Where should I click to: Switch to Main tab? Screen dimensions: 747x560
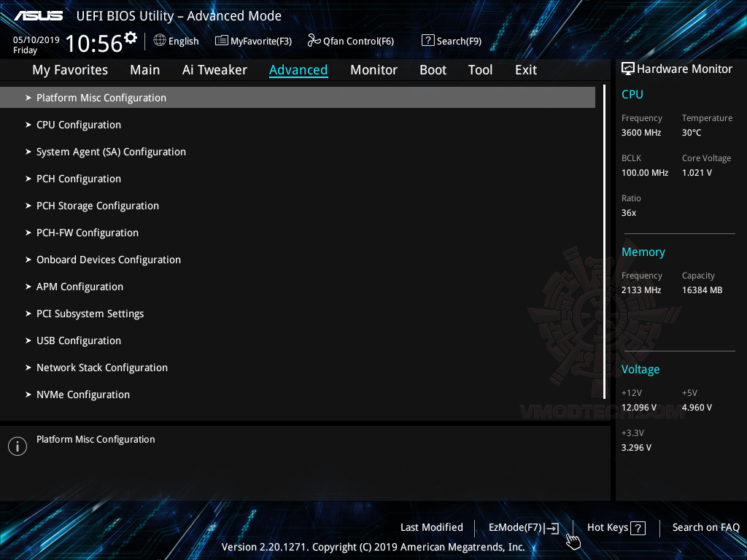pos(145,70)
